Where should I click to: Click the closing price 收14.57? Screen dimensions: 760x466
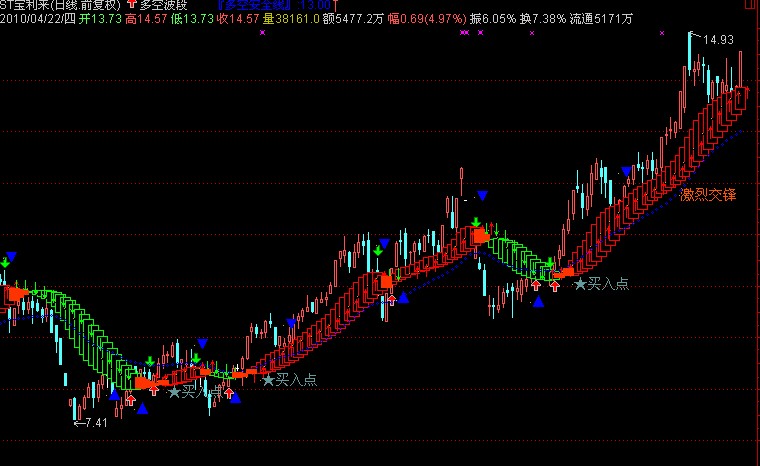point(238,19)
